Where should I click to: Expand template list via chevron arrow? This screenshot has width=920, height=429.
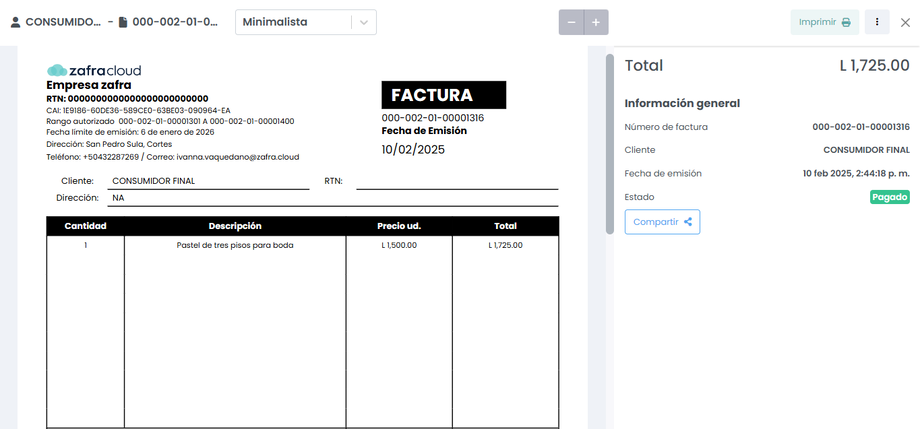(364, 22)
